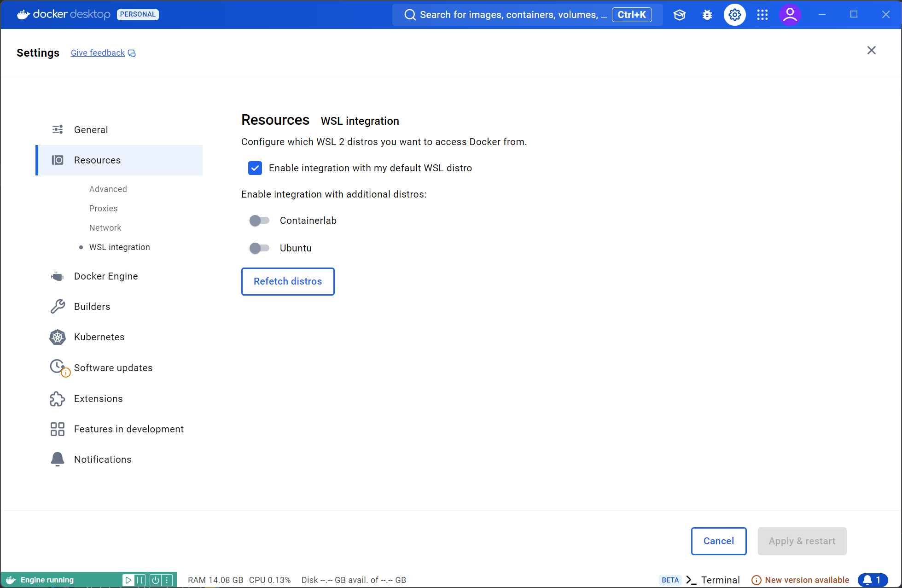Click the Refetch distros button
The width and height of the screenshot is (902, 588).
[288, 281]
